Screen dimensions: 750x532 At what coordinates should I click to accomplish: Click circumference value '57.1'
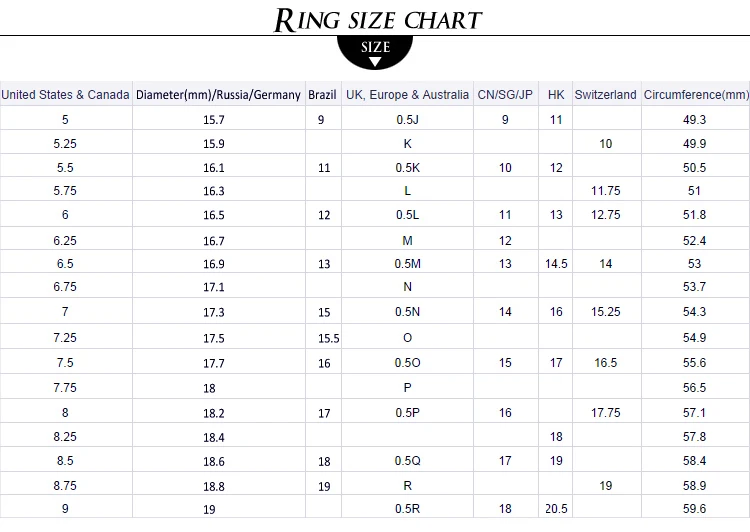(x=695, y=412)
